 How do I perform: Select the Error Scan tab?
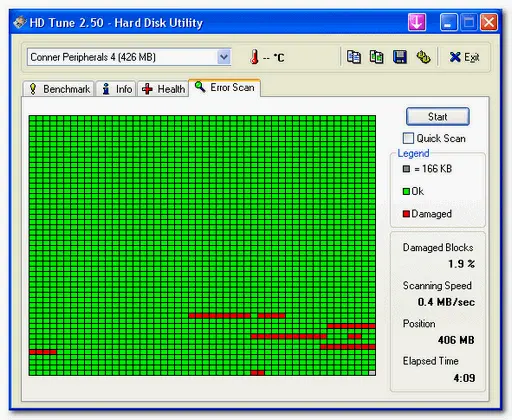pos(224,88)
